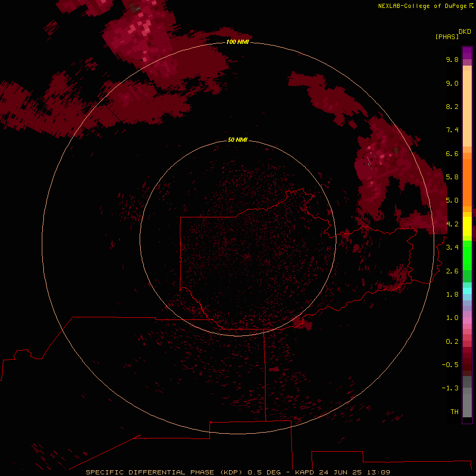This screenshot has width=476, height=476.
Task: Click the orange band of the color bar
Action: 467,182
